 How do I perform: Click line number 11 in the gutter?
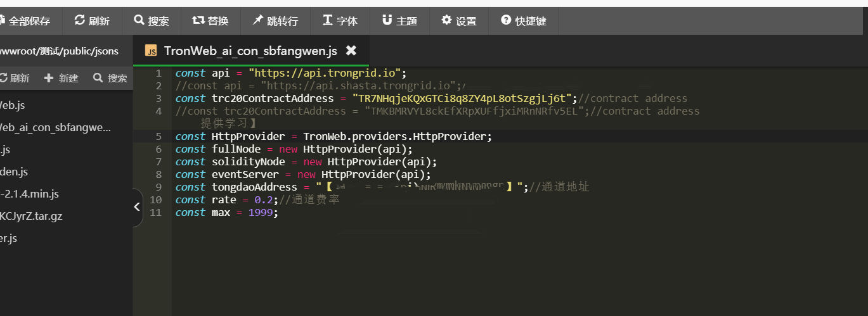click(157, 212)
